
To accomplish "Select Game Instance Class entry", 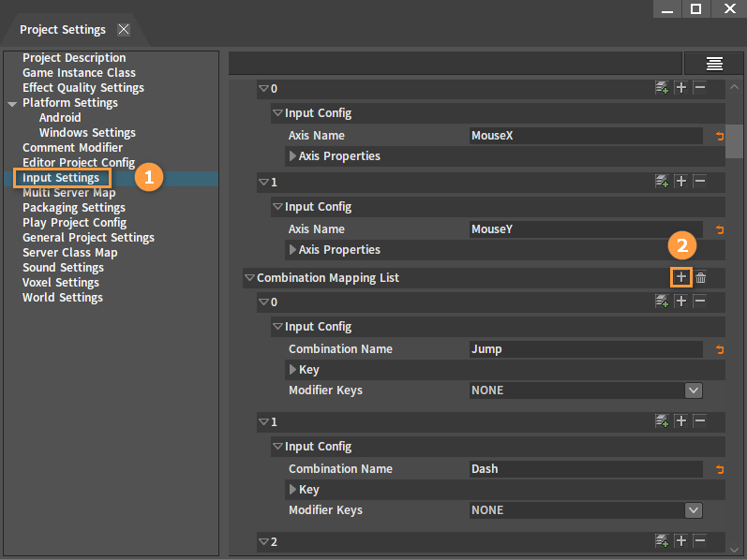I will pyautogui.click(x=79, y=72).
